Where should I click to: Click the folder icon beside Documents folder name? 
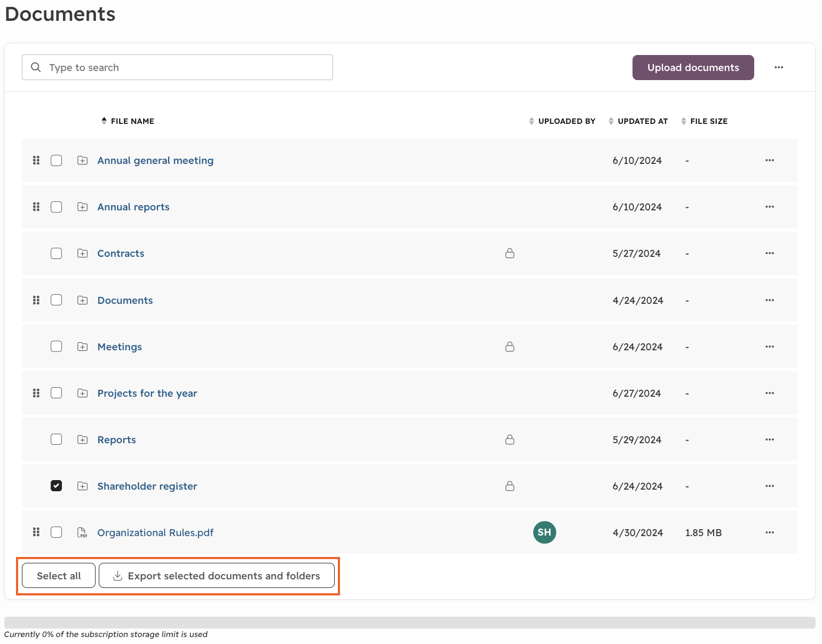click(x=82, y=300)
